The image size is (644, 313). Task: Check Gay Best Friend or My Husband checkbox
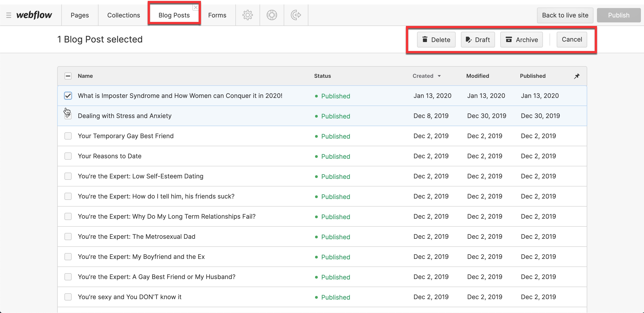click(68, 277)
